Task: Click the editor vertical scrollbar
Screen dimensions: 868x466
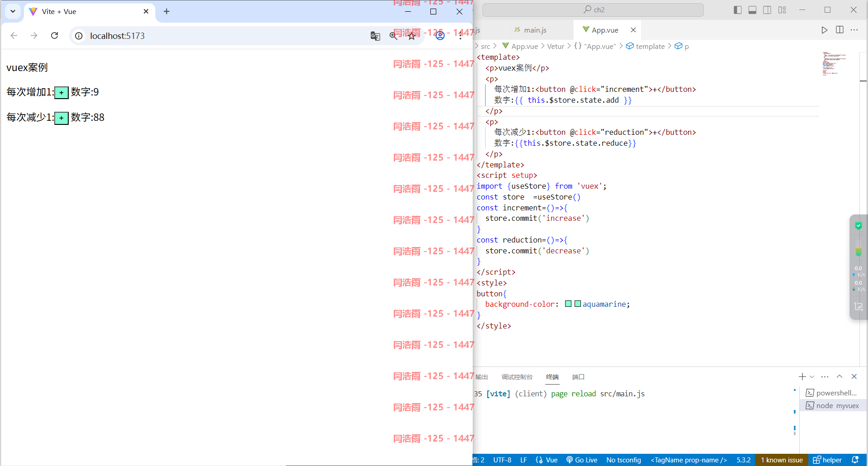Action: coord(863,208)
